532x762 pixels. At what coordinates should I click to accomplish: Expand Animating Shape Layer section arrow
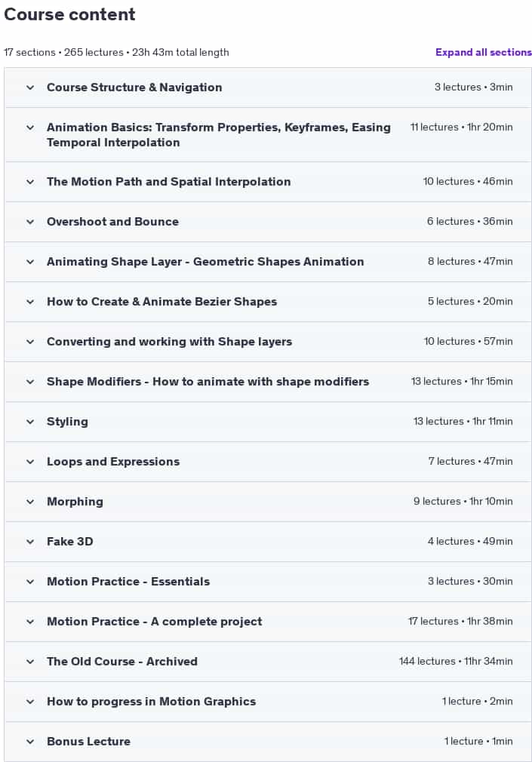30,262
